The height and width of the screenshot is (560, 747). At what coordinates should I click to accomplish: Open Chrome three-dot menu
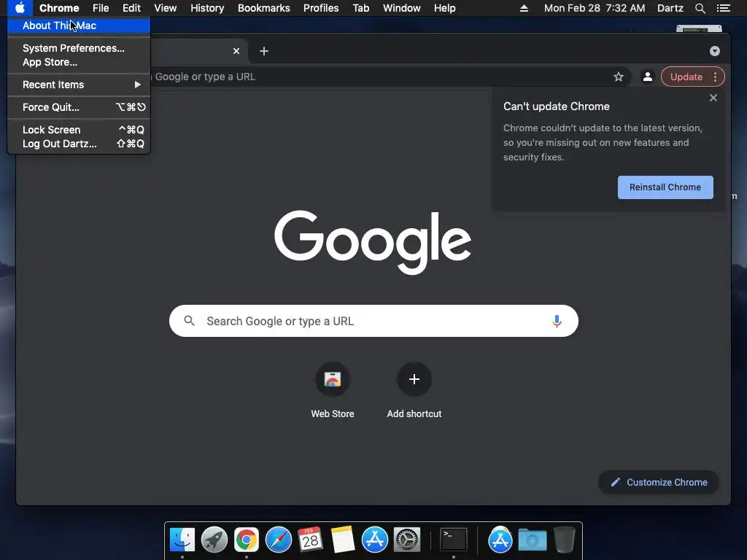(x=715, y=77)
